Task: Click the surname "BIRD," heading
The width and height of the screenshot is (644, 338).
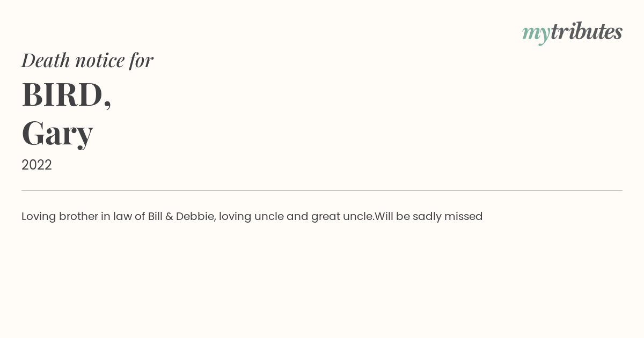Action: (x=67, y=95)
